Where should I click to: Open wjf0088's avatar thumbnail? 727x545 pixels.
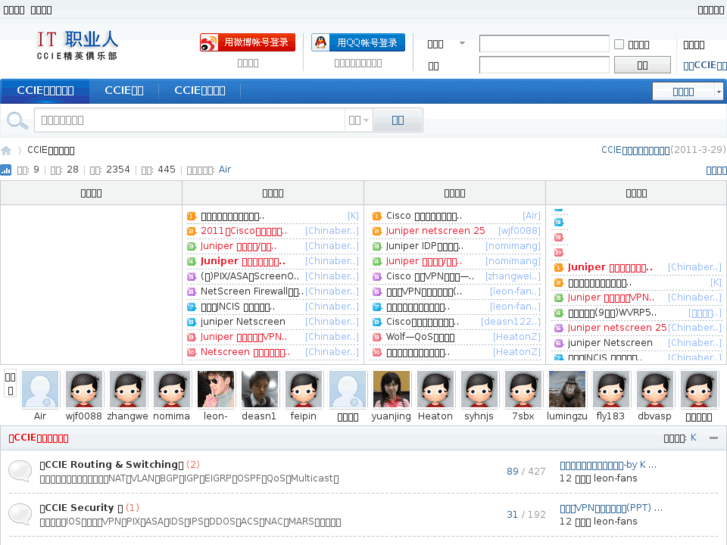coord(84,389)
